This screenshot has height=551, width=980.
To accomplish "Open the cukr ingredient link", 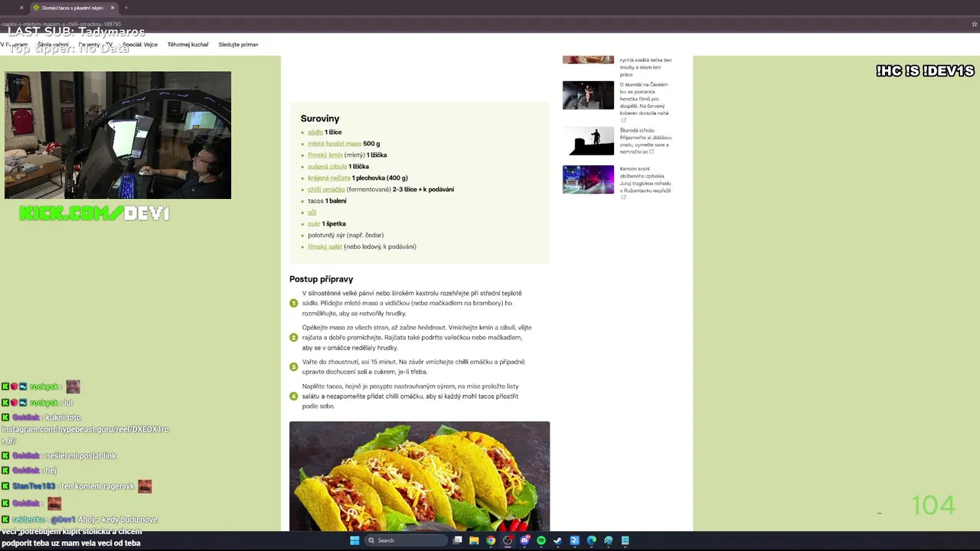I will [314, 224].
